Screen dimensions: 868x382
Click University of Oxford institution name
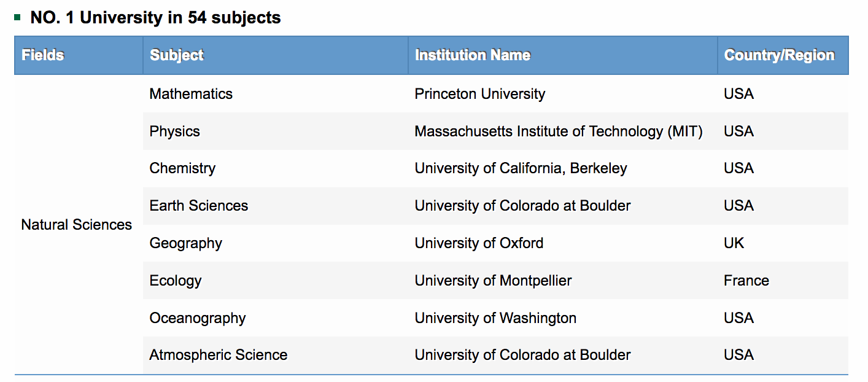point(479,243)
